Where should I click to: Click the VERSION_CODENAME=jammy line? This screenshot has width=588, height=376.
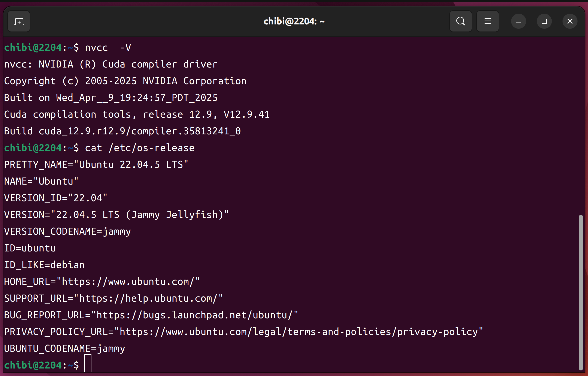coord(68,232)
